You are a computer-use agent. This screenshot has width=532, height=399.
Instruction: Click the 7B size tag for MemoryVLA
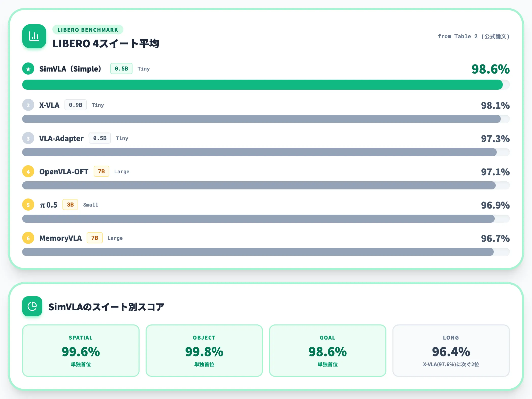click(95, 238)
